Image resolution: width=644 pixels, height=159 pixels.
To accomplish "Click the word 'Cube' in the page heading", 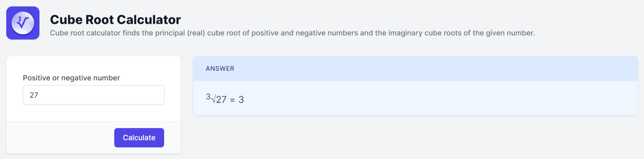I will [66, 20].
